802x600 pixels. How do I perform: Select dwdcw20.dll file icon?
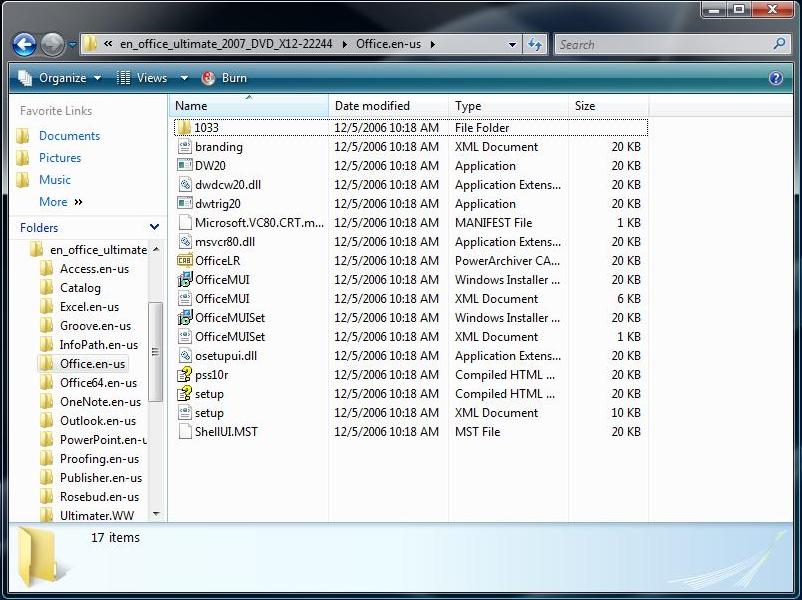pos(184,184)
